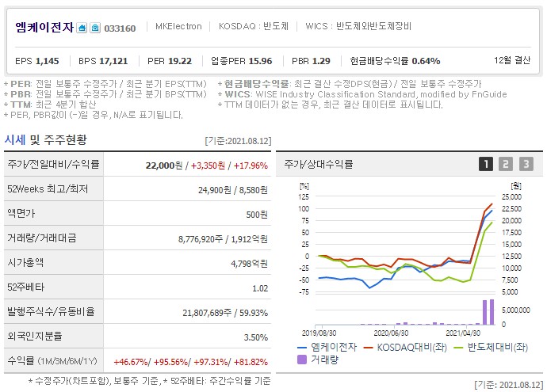Select 1Y return +81.82%
Image resolution: width=547 pixels, height=392 pixels.
click(251, 362)
